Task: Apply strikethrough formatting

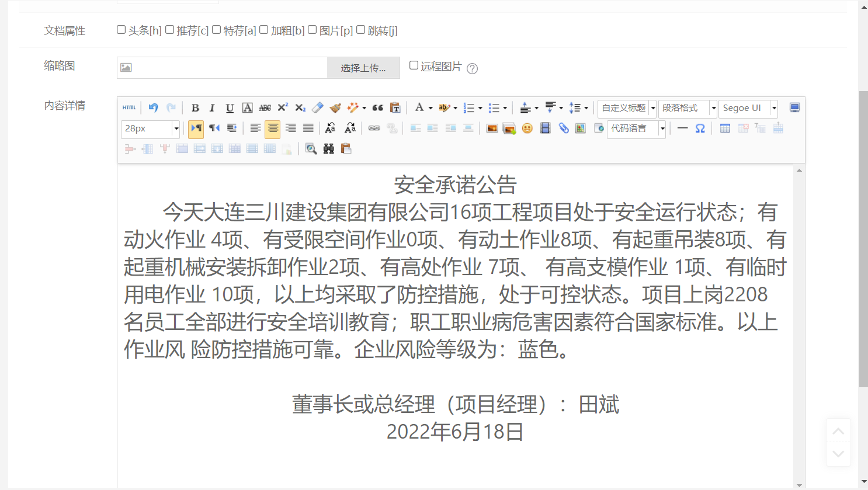Action: 265,108
